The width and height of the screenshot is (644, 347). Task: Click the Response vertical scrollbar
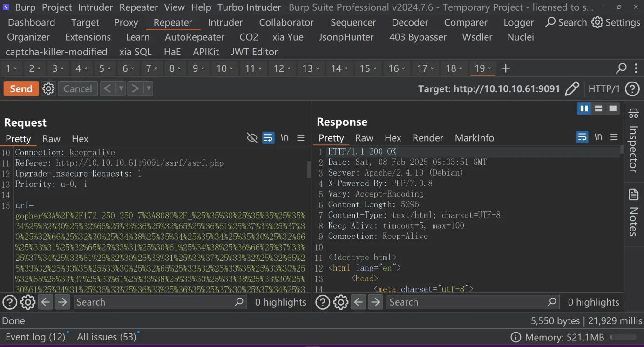click(622, 150)
